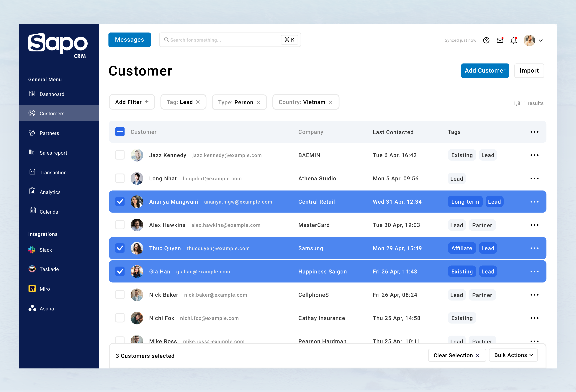Remove the Country: Vietnam filter
Viewport: 576px width, 392px height.
[330, 102]
